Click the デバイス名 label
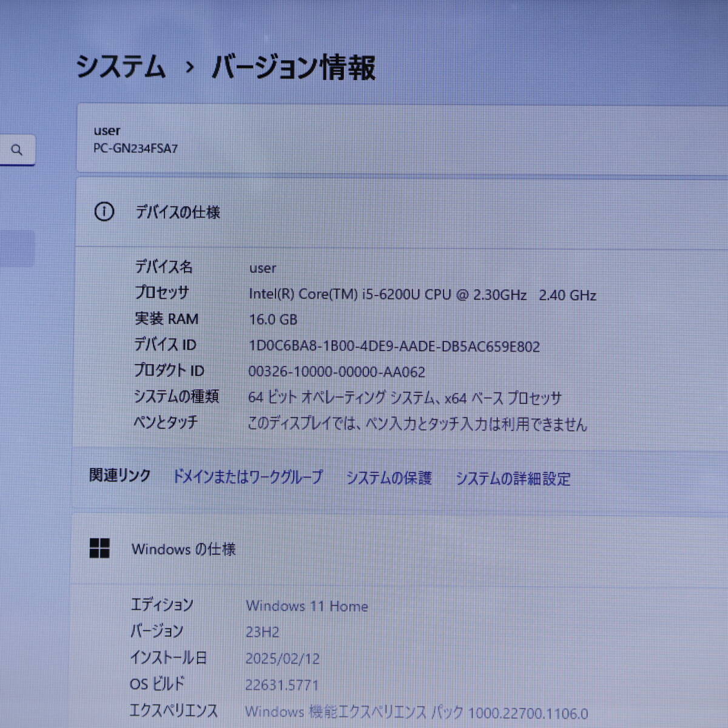This screenshot has height=728, width=728. coord(163,266)
